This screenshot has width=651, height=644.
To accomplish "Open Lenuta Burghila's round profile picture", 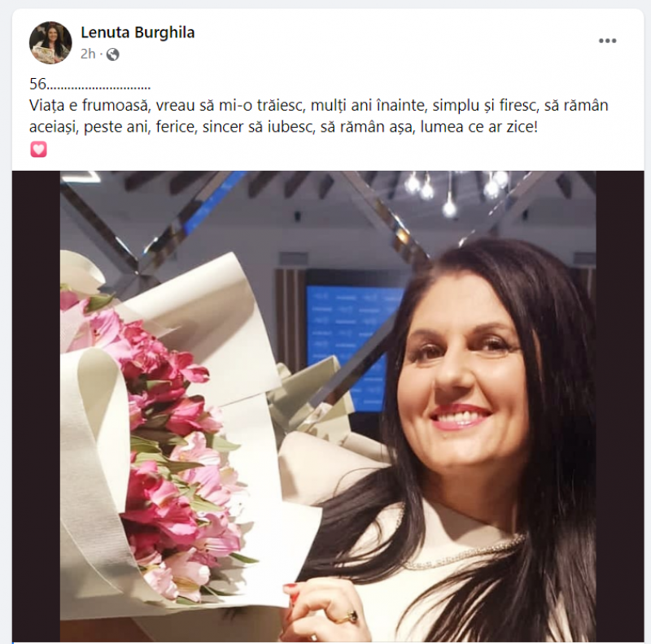I will click(50, 43).
